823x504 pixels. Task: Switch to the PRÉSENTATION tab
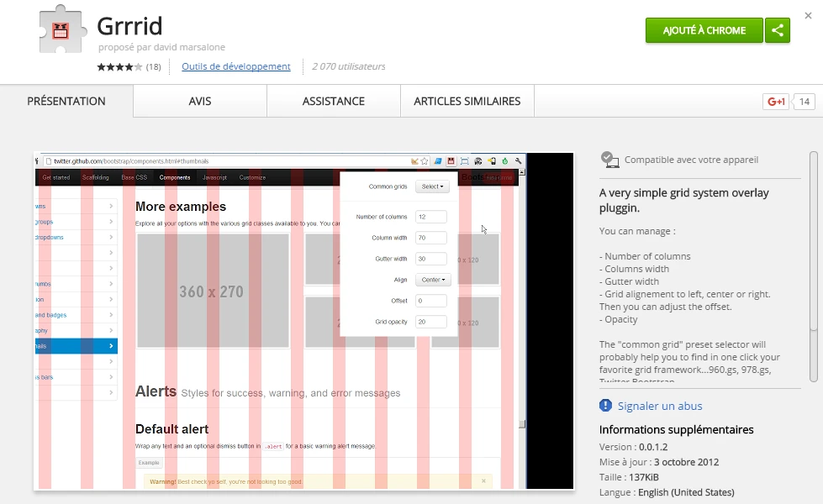click(x=66, y=101)
